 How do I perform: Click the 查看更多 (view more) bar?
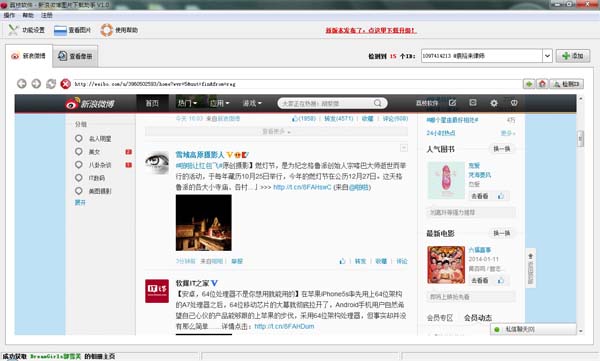pos(276,132)
